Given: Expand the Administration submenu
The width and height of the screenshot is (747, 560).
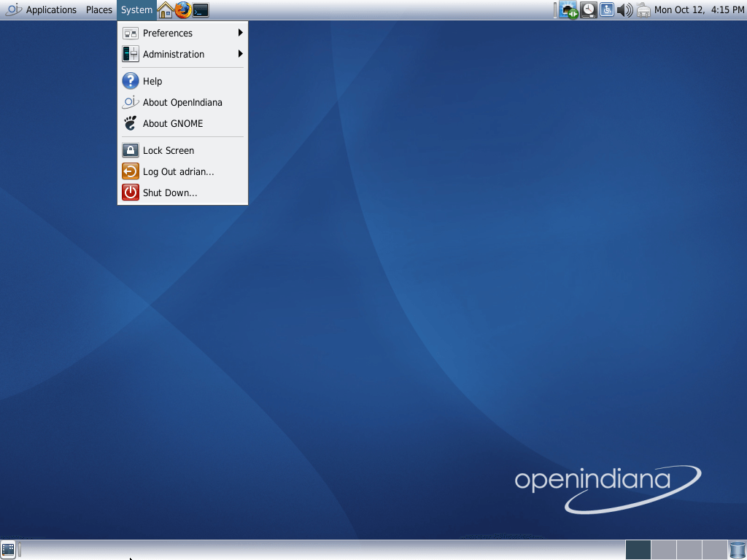Looking at the screenshot, I should [182, 54].
